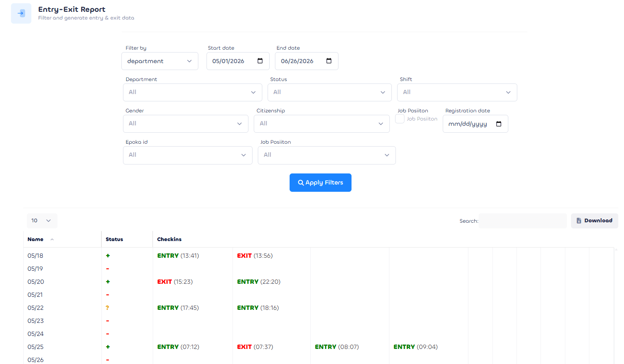Click the red minus status for 05/19
The width and height of the screenshot is (624, 364).
108,269
